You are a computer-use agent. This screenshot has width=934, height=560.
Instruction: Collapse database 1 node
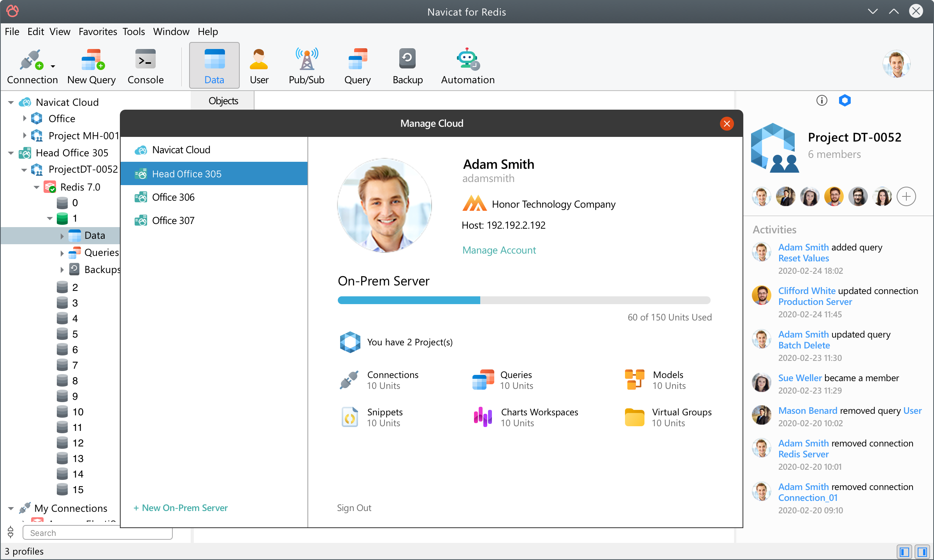click(50, 219)
